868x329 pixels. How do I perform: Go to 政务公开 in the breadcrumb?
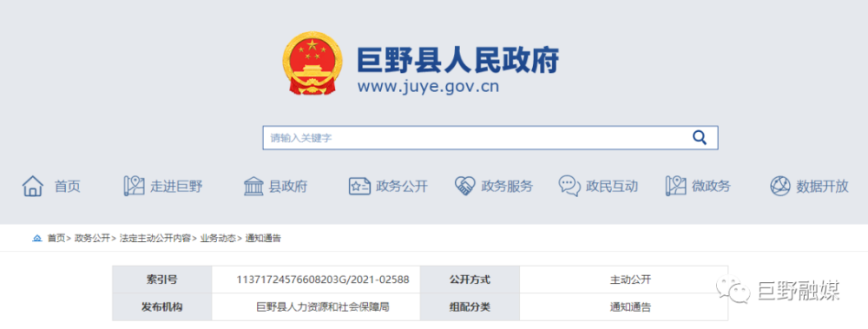tap(92, 239)
